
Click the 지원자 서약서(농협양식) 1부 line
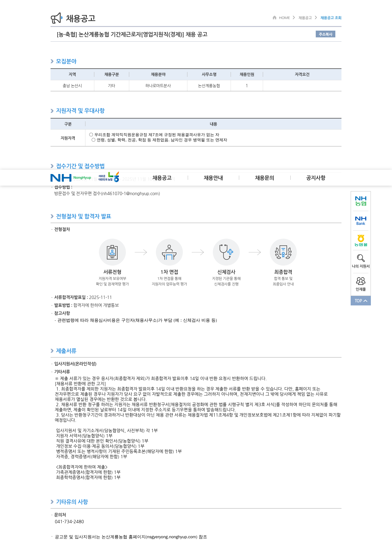click(x=84, y=436)
